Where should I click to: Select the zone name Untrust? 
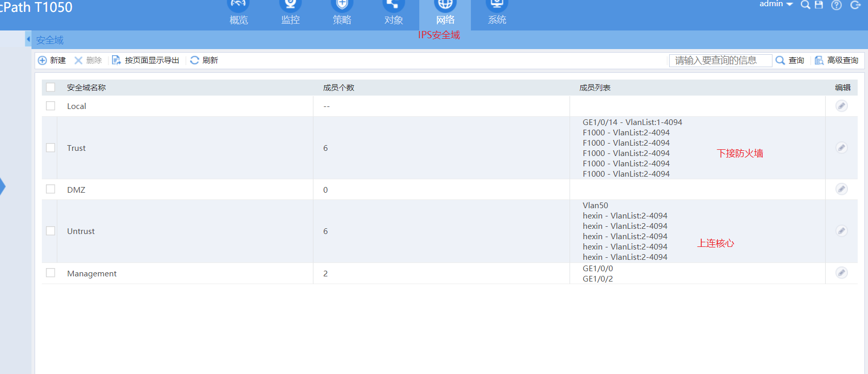pyautogui.click(x=81, y=231)
